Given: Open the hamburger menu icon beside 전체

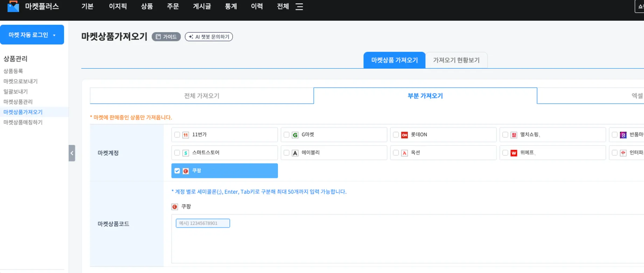Looking at the screenshot, I should pos(299,7).
